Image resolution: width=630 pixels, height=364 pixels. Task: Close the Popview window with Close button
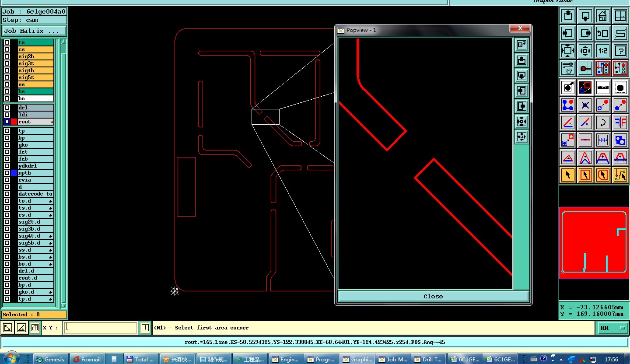click(433, 296)
